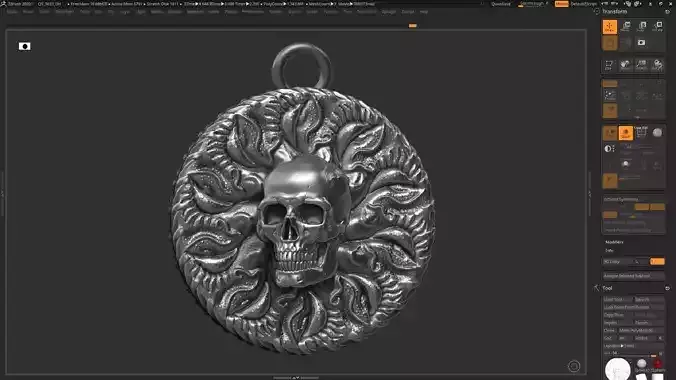Click the Export button in Tool palette
This screenshot has height=380, width=676.
tap(649, 323)
